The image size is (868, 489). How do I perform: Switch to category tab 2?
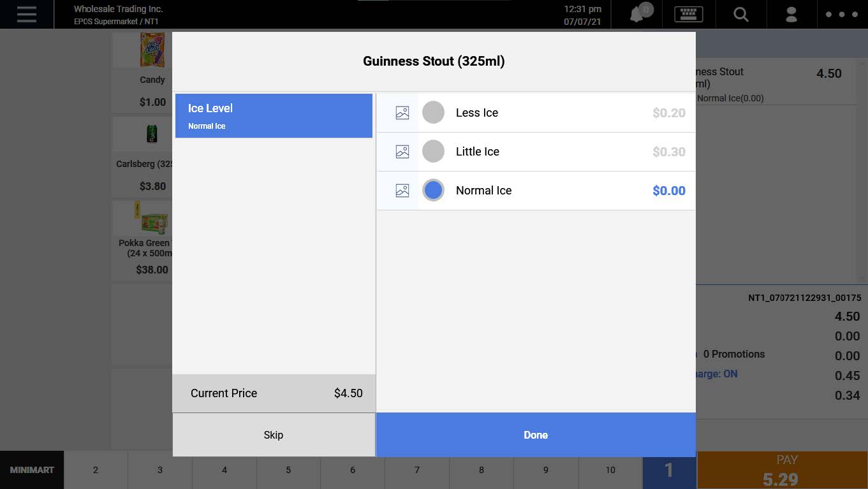point(96,470)
